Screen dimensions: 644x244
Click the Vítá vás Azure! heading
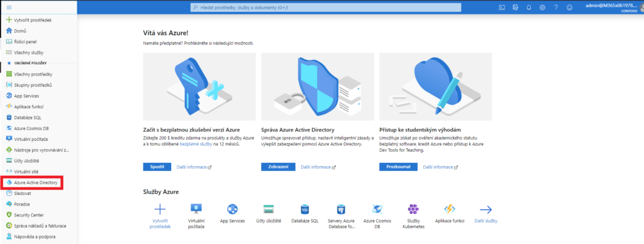[x=166, y=33]
